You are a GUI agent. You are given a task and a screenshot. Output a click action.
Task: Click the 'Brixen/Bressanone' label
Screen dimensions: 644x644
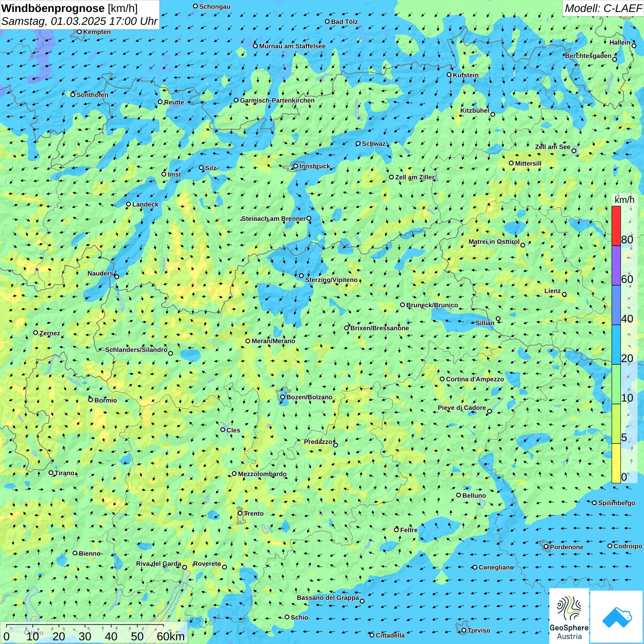click(x=379, y=328)
